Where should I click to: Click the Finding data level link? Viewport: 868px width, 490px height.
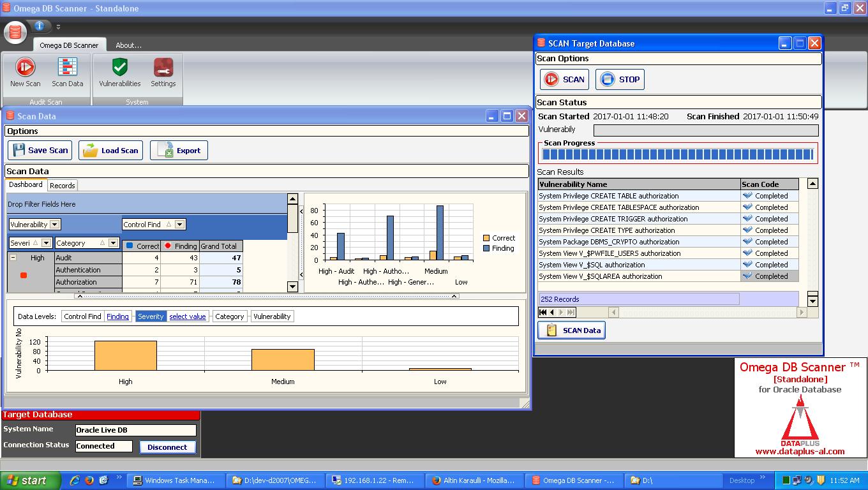coord(117,316)
